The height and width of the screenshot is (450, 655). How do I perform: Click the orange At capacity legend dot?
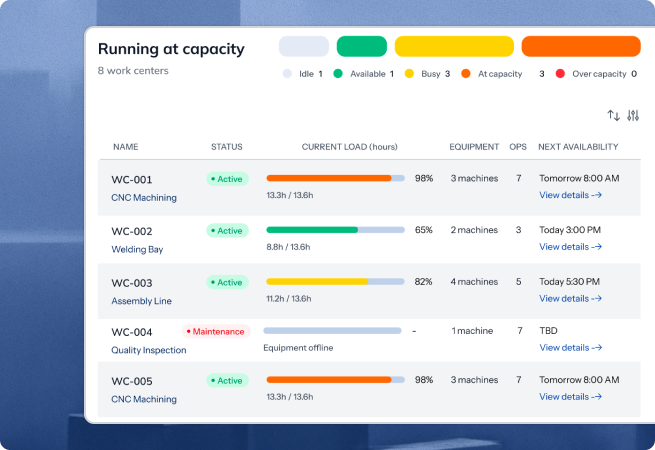coord(466,74)
